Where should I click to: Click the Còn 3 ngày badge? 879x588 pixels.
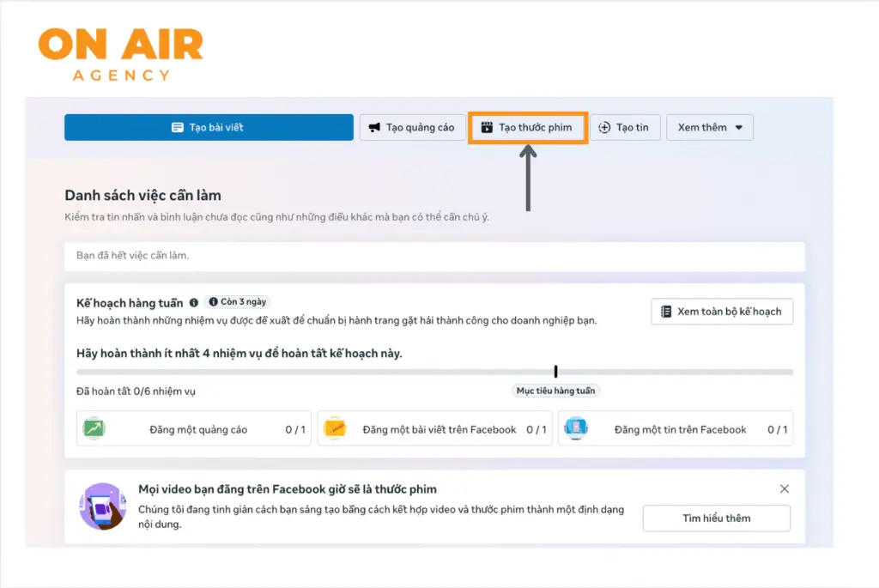click(x=238, y=301)
